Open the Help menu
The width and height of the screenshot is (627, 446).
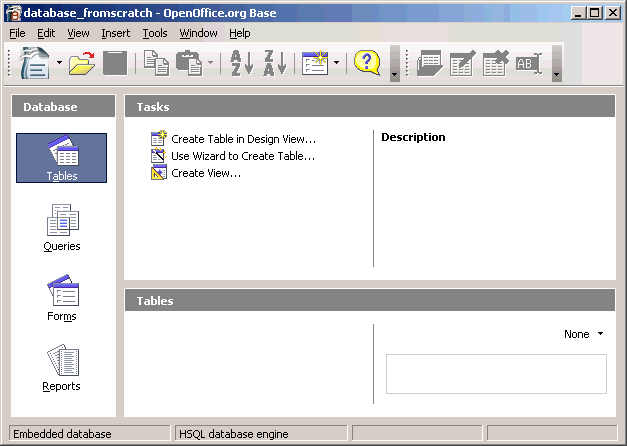[x=240, y=33]
